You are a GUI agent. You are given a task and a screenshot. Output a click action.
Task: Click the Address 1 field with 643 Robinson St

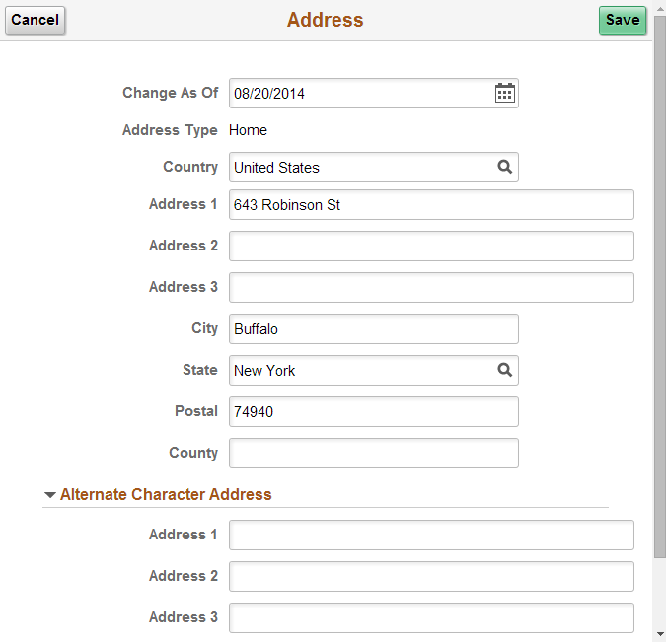coord(431,204)
